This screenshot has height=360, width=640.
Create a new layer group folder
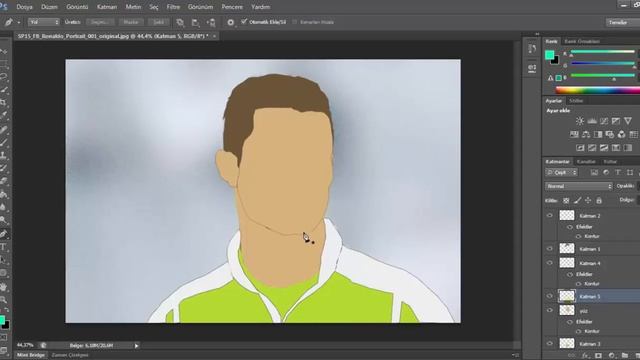tap(624, 356)
